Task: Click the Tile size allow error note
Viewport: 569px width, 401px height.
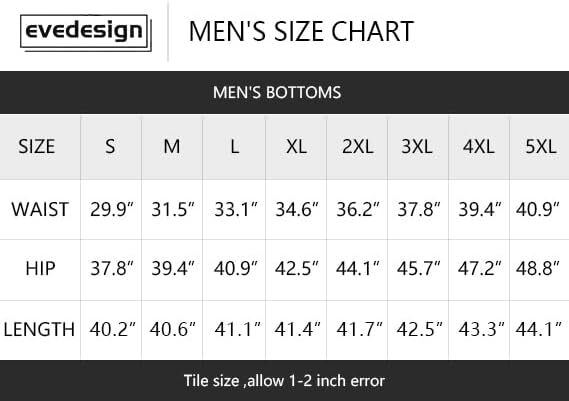Action: tap(284, 381)
